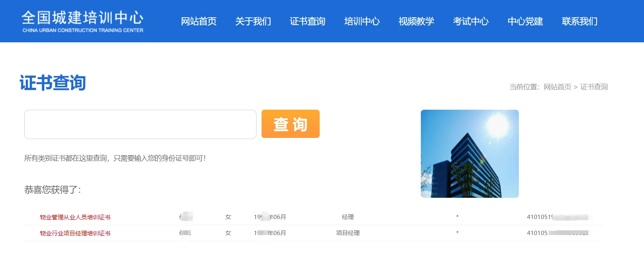Click the 恭喜您获得了 text
Image resolution: width=644 pixels, height=275 pixels.
click(x=53, y=190)
